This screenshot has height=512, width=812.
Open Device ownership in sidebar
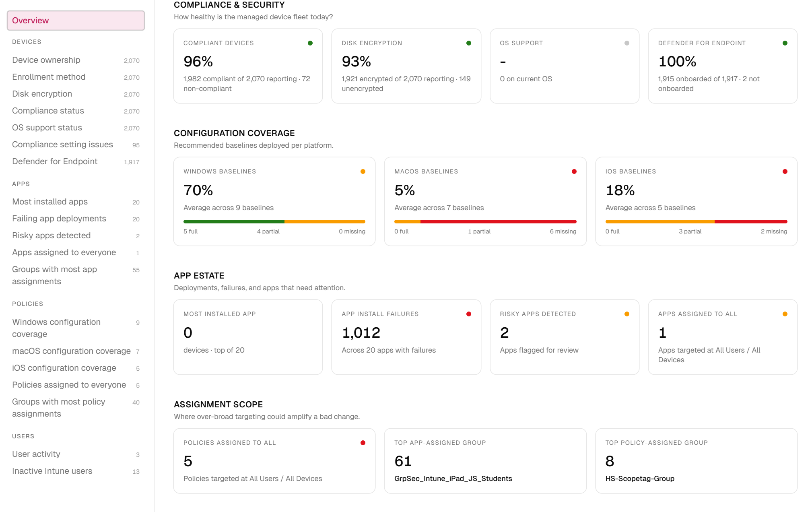coord(76,60)
